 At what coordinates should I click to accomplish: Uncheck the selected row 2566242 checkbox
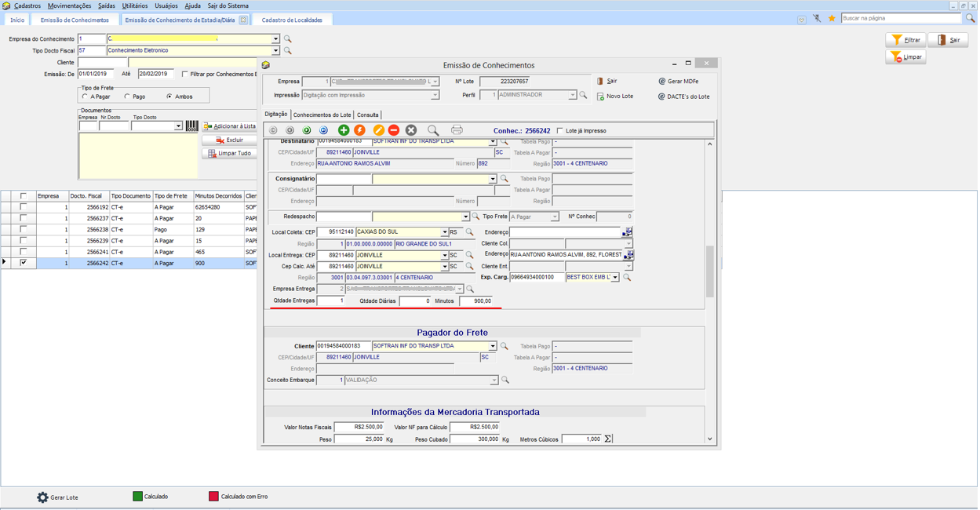pos(24,263)
